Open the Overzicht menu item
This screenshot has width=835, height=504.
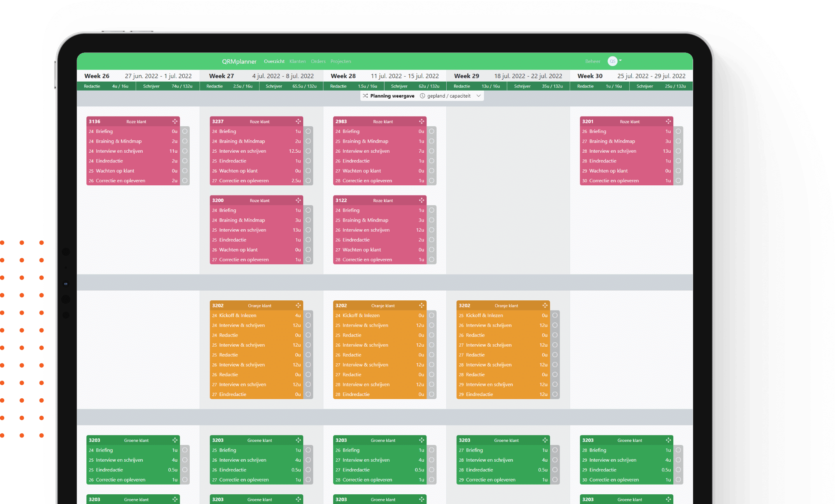tap(274, 61)
